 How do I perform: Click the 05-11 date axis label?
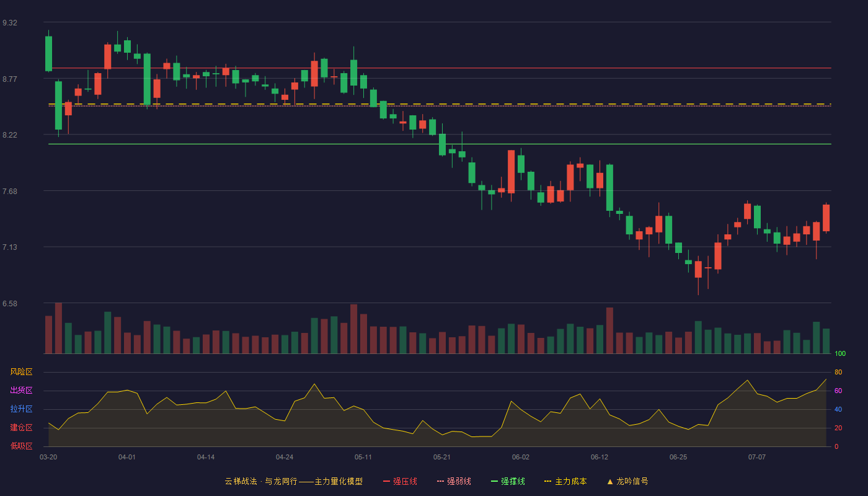[363, 457]
